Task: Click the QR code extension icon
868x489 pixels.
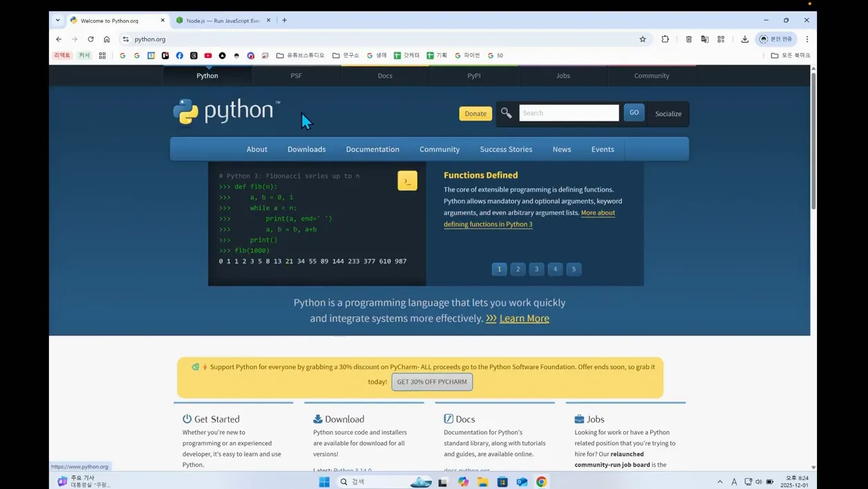Action: point(721,39)
